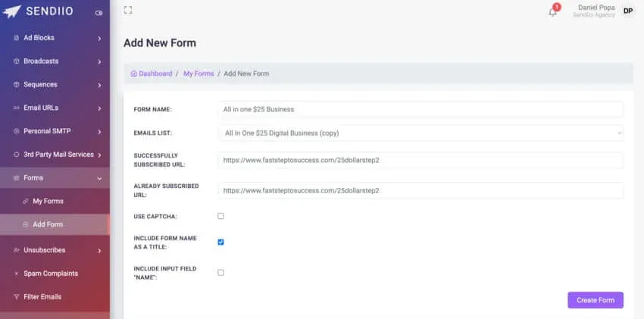
Task: Click the Spam Complaints icon in sidebar
Action: [17, 274]
